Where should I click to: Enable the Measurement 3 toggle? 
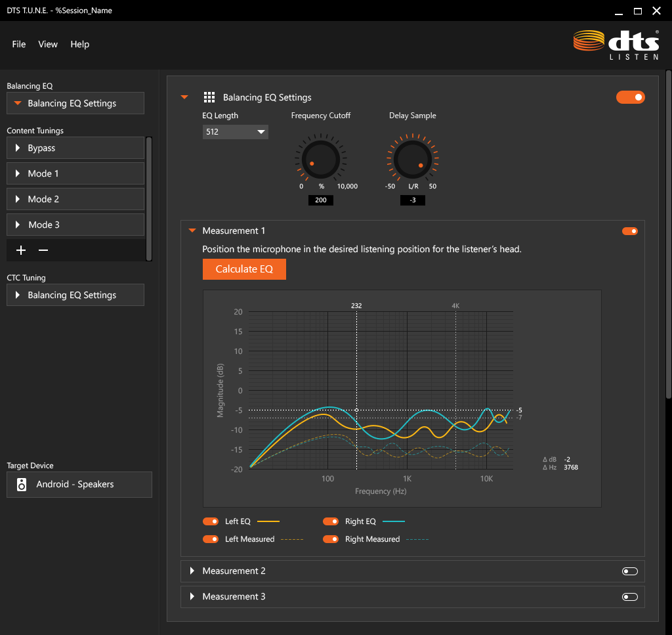click(630, 597)
